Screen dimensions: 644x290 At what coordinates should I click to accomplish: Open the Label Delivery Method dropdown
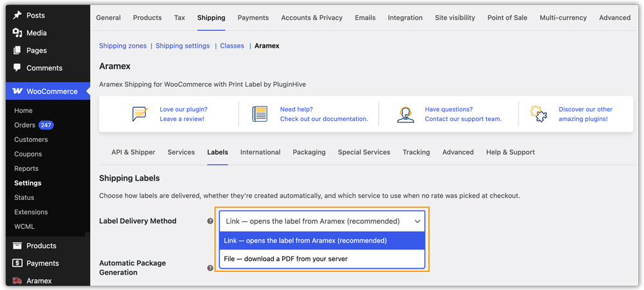322,221
